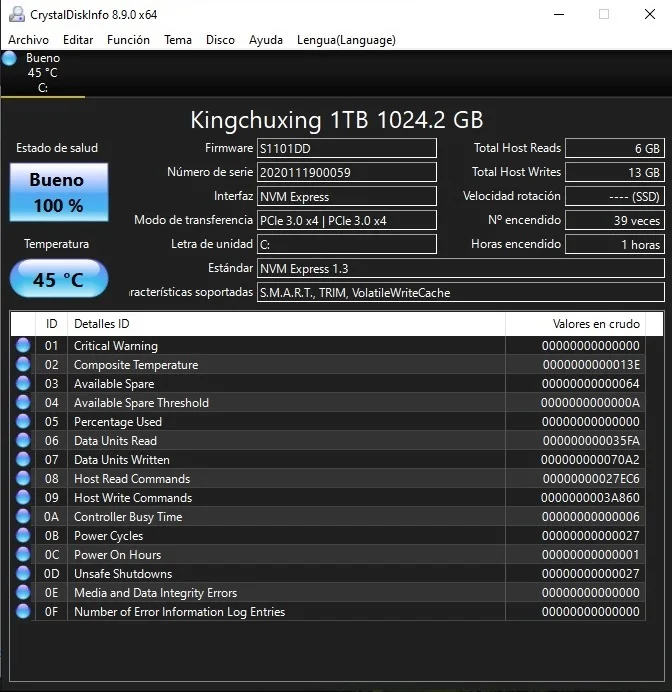The height and width of the screenshot is (692, 672).
Task: Click the Letra de unidad field C:
Action: [347, 244]
